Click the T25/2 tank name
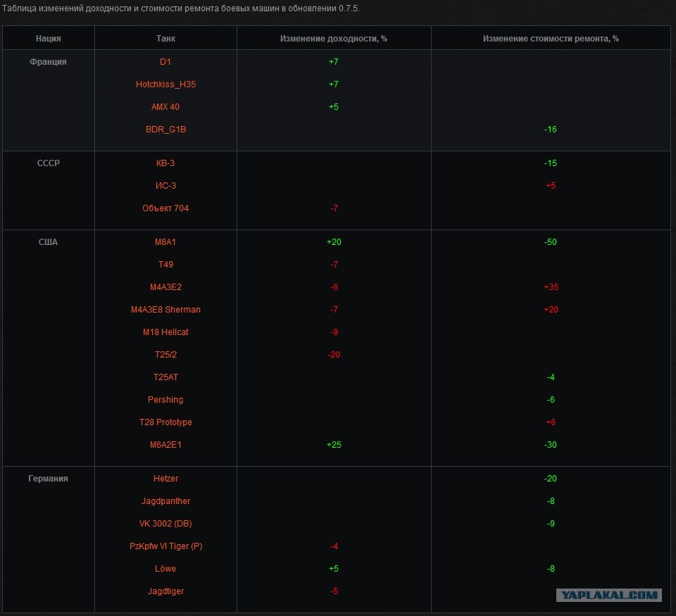The image size is (676, 616). click(x=165, y=354)
